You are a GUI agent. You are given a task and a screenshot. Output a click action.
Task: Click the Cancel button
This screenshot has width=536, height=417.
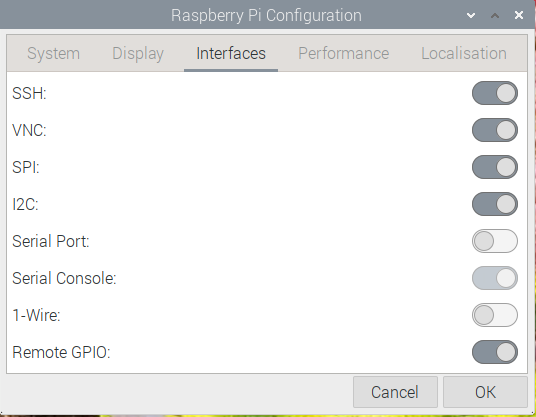395,392
